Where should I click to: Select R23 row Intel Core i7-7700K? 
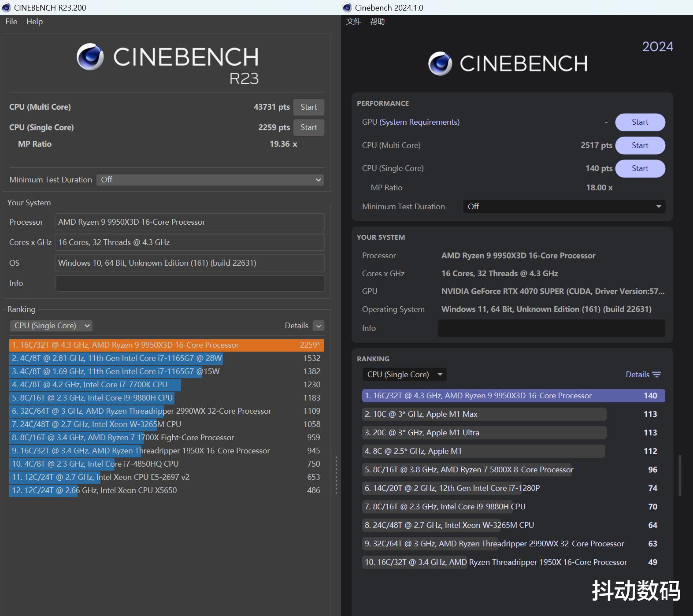point(167,385)
